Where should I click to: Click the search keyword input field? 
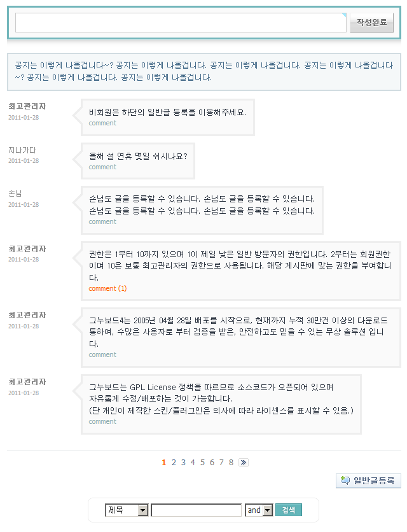tap(197, 510)
